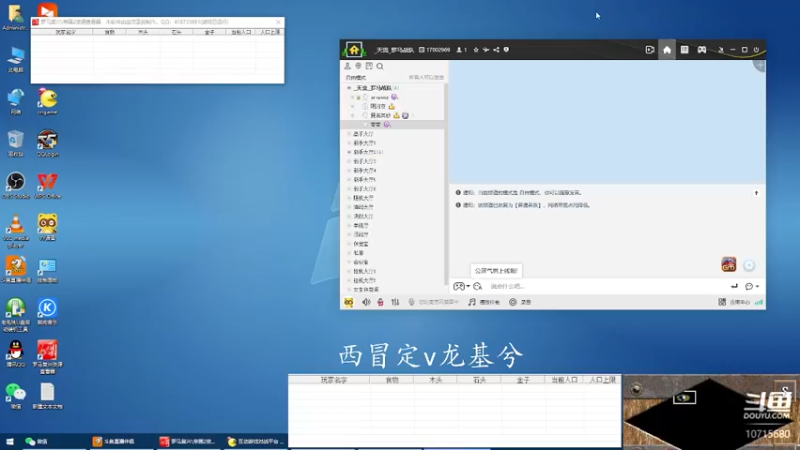Click 玩家名字 column header in bottom table
800x450 pixels.
tap(334, 380)
